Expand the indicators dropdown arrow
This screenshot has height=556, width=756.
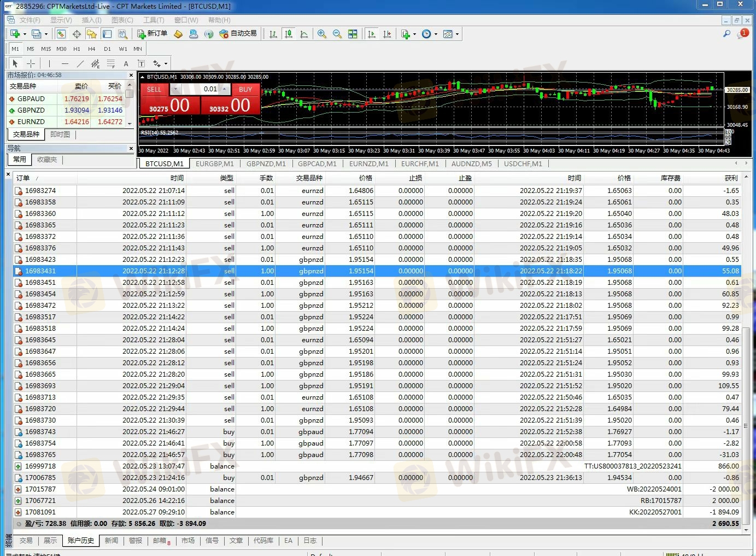(x=414, y=34)
